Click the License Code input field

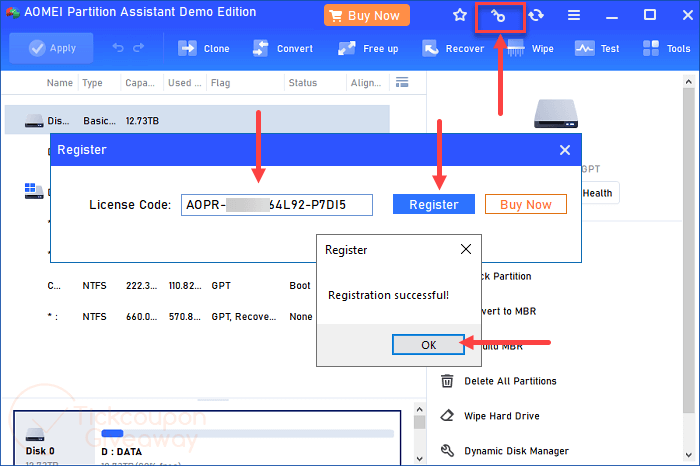tap(277, 205)
